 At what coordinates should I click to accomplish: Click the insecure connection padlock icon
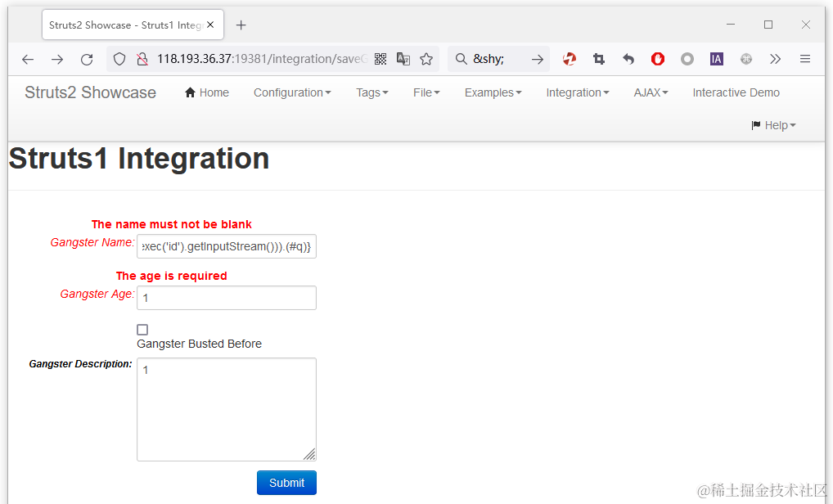pyautogui.click(x=142, y=59)
